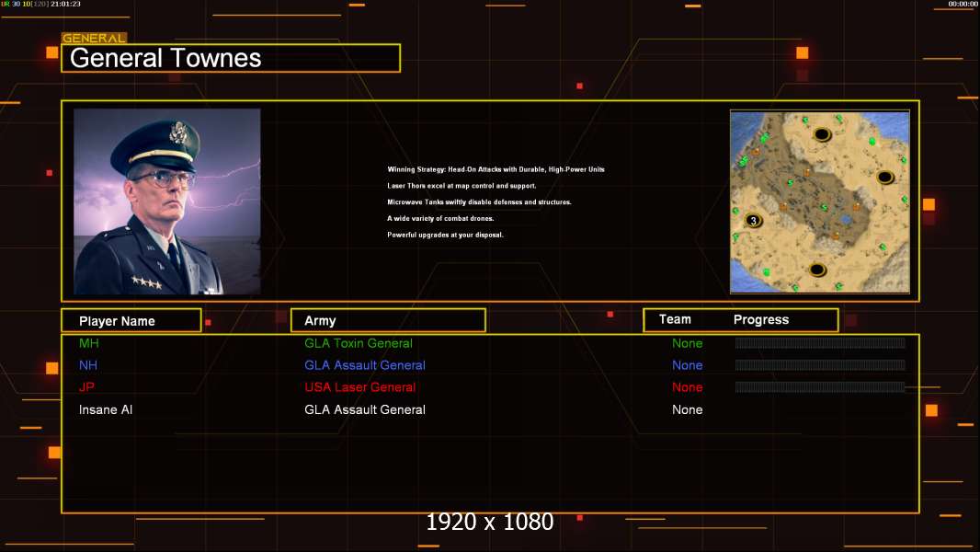Click the Winning Strategy description line
The width and height of the screenshot is (980, 552).
click(x=496, y=169)
